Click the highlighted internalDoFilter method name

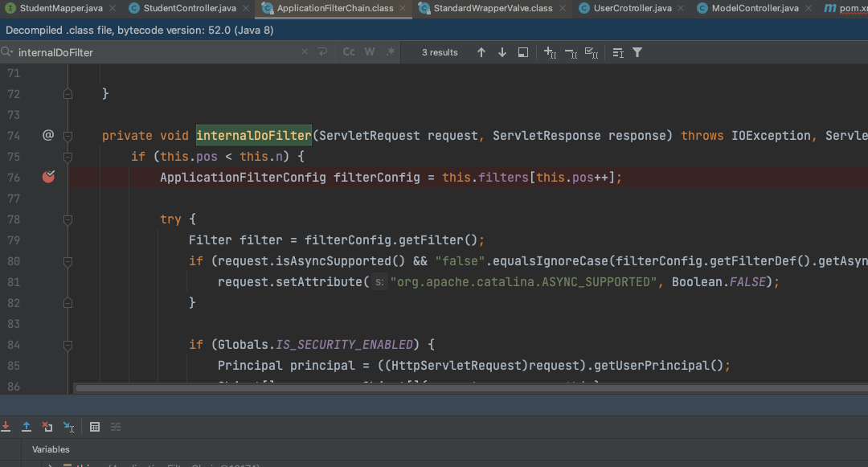(x=253, y=136)
